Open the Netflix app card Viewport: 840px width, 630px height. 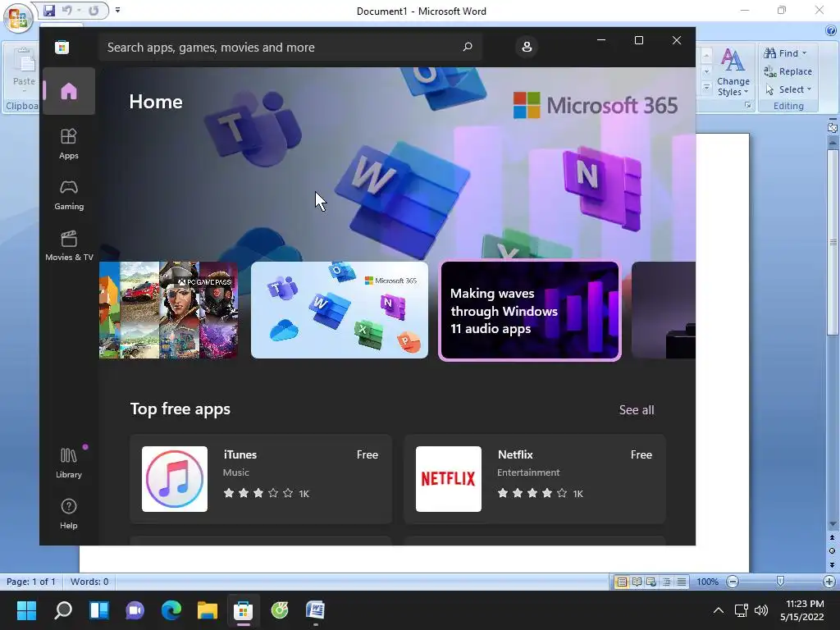pyautogui.click(x=535, y=479)
